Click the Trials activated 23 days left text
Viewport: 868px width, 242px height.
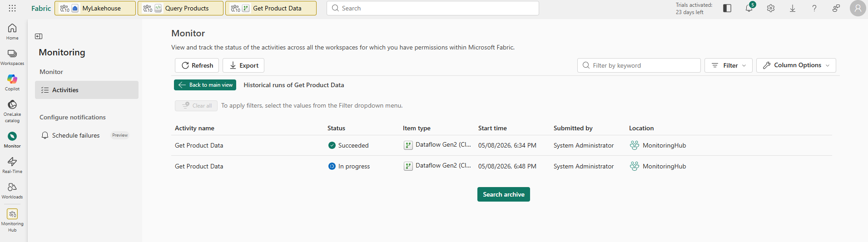pyautogui.click(x=694, y=8)
